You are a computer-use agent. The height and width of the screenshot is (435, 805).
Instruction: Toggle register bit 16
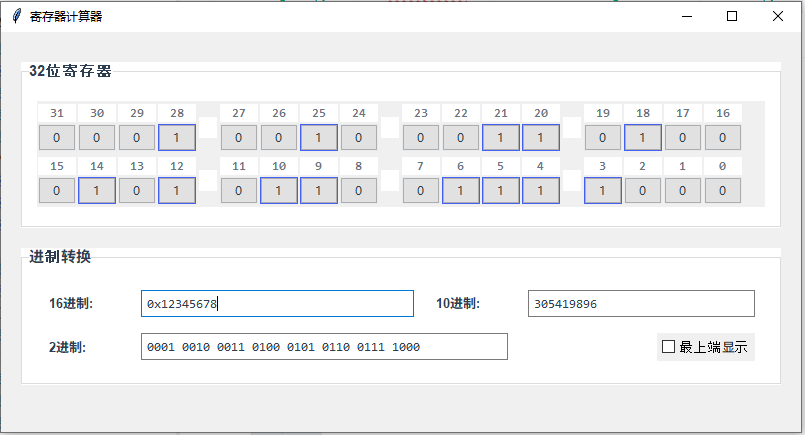tap(723, 137)
